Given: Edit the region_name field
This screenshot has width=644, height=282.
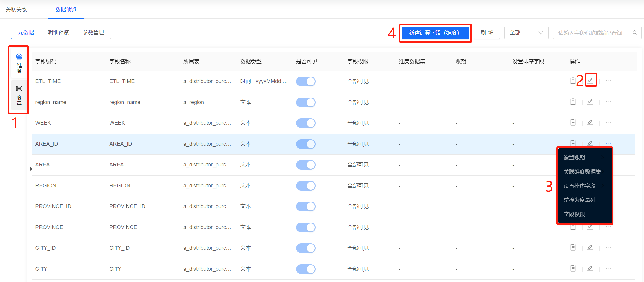Looking at the screenshot, I should point(590,102).
